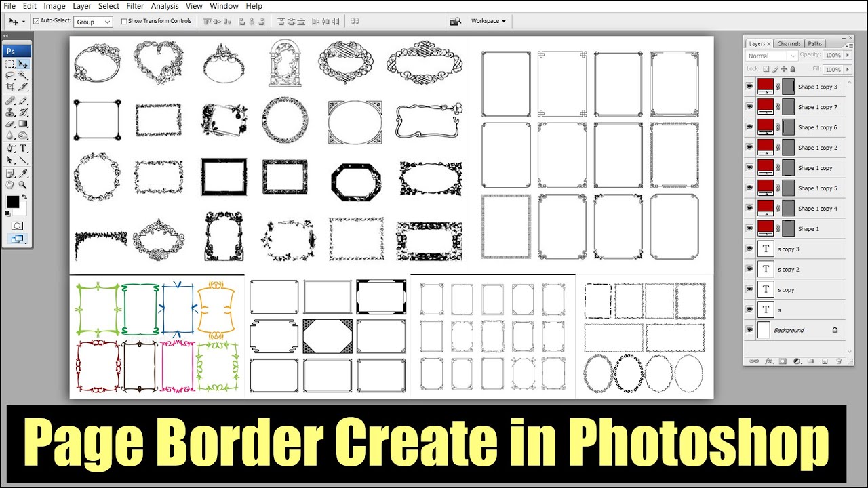This screenshot has height=488, width=868.
Task: Select the Horizontal Type tool
Action: (x=23, y=149)
